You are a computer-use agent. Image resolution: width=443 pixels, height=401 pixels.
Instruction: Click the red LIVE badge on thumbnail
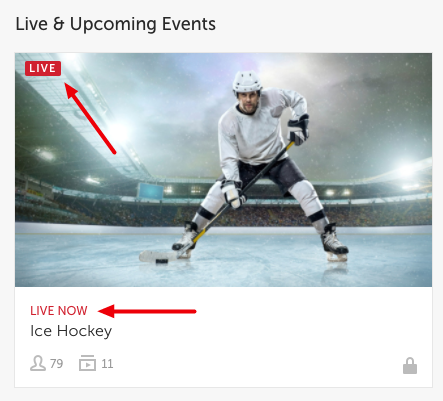click(43, 68)
